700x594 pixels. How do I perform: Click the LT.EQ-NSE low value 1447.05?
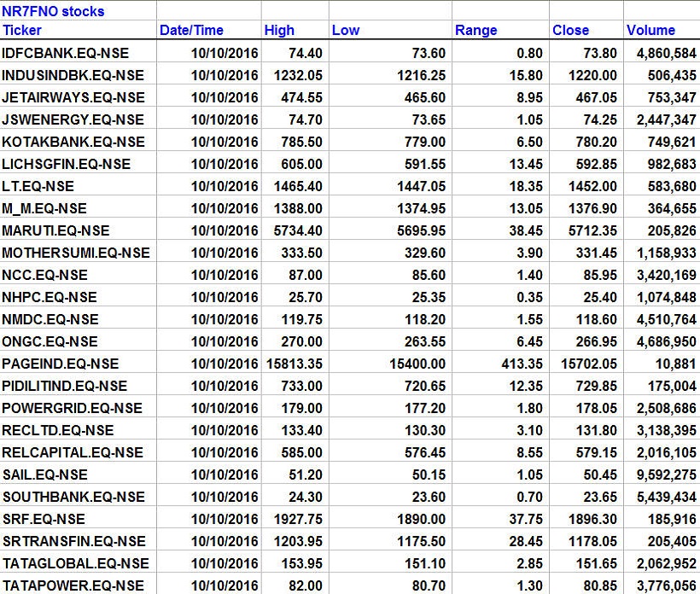[x=417, y=186]
